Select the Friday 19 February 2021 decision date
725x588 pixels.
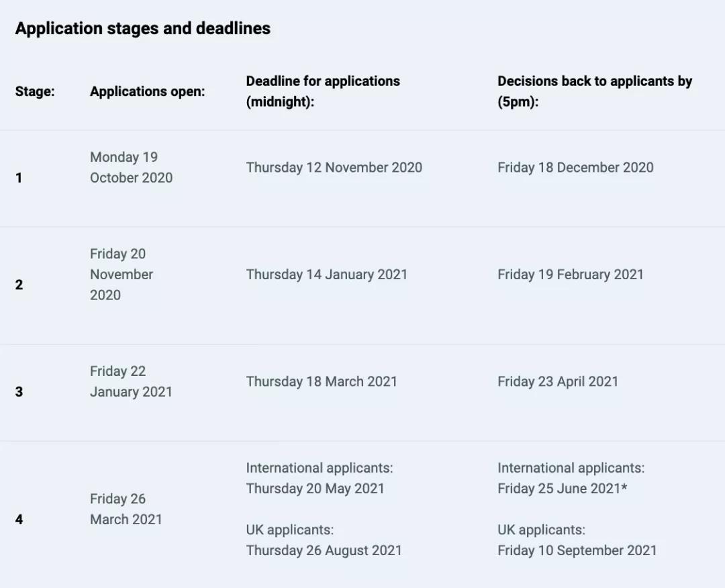[571, 275]
